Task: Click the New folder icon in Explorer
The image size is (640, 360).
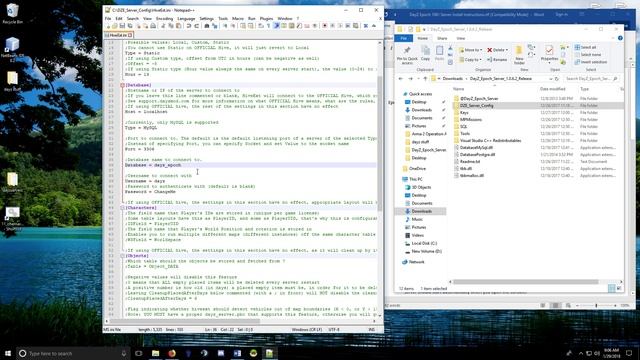Action: click(519, 54)
